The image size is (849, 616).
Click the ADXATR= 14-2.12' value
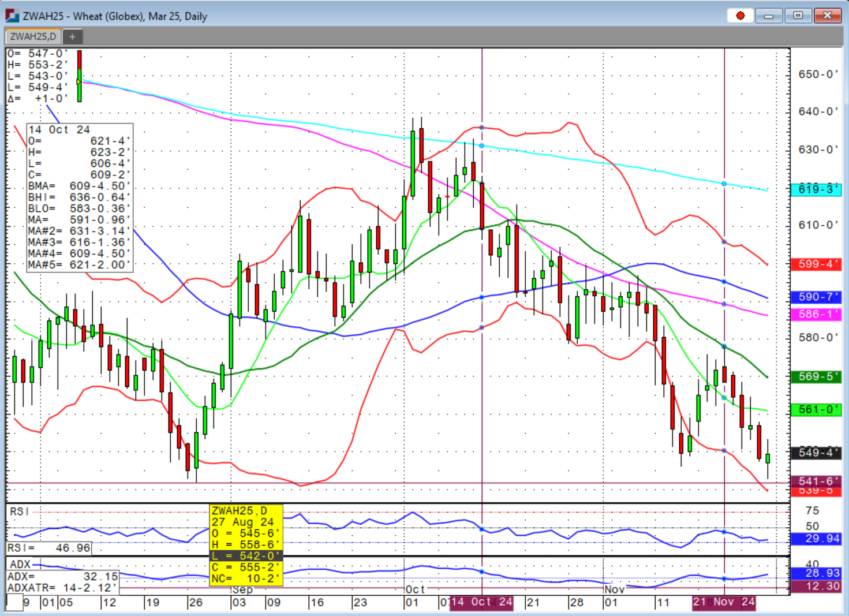click(x=62, y=588)
